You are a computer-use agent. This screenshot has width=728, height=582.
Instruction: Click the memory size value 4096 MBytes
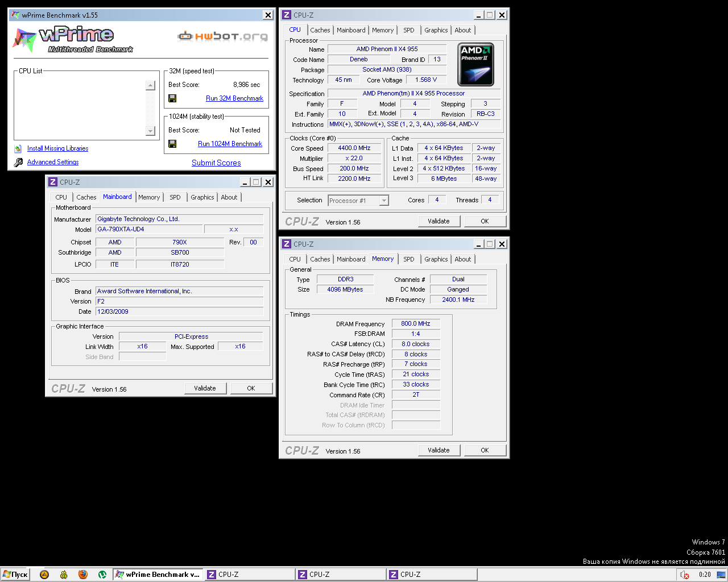click(x=345, y=289)
